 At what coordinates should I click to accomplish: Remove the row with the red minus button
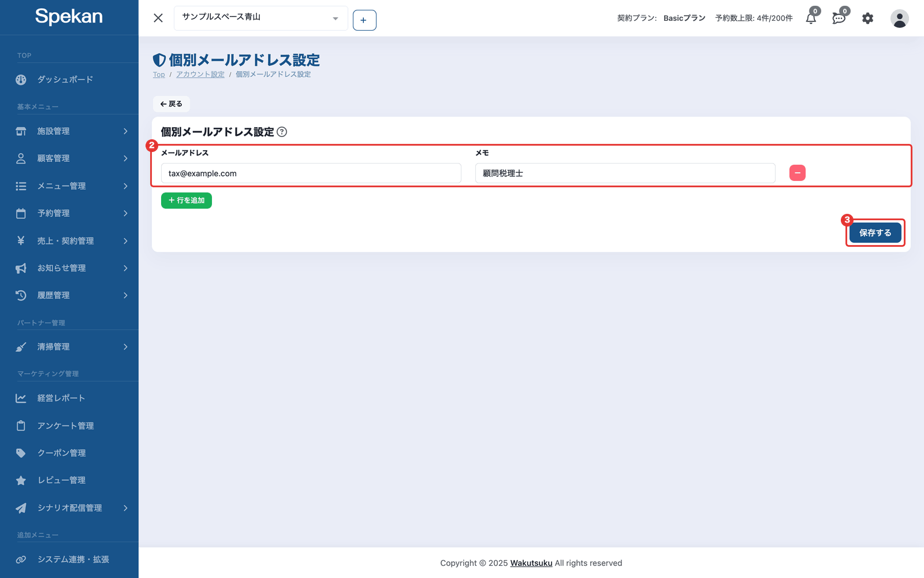[x=798, y=173]
